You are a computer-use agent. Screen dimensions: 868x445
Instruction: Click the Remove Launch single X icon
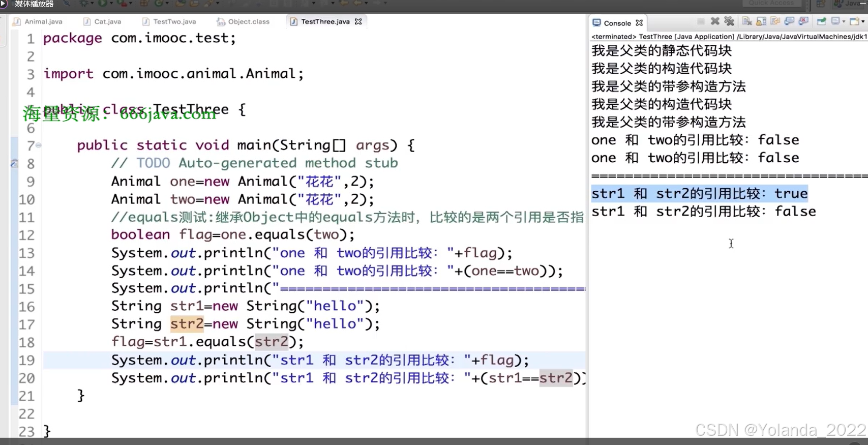(715, 21)
